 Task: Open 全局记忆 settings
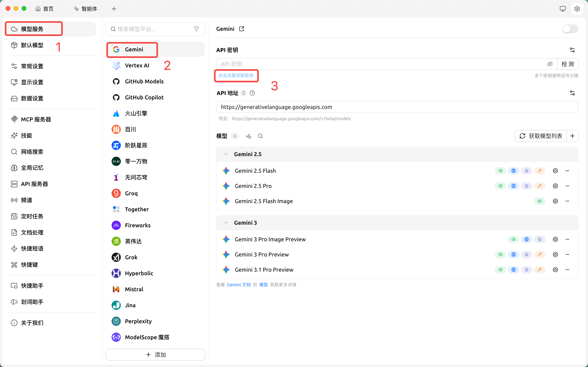coord(51,168)
